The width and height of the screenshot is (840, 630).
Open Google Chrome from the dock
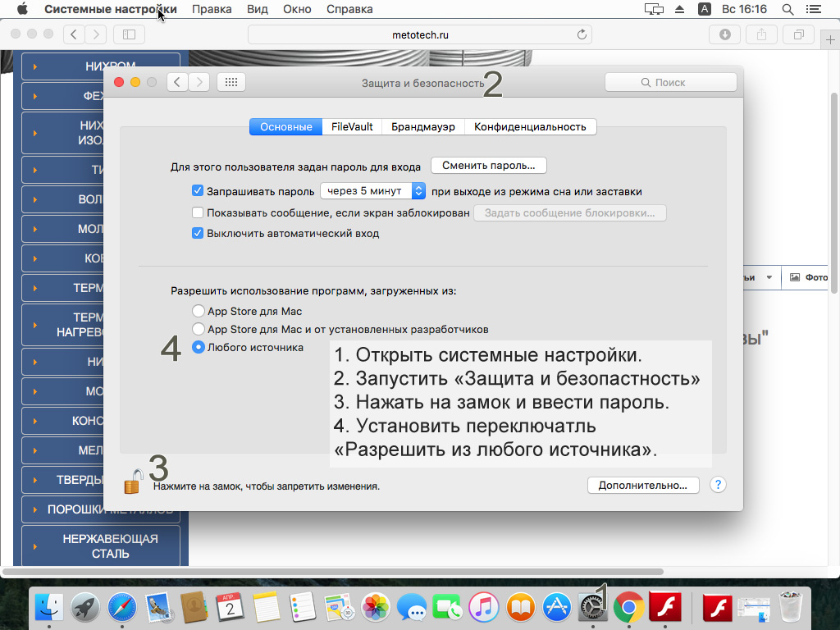click(628, 608)
